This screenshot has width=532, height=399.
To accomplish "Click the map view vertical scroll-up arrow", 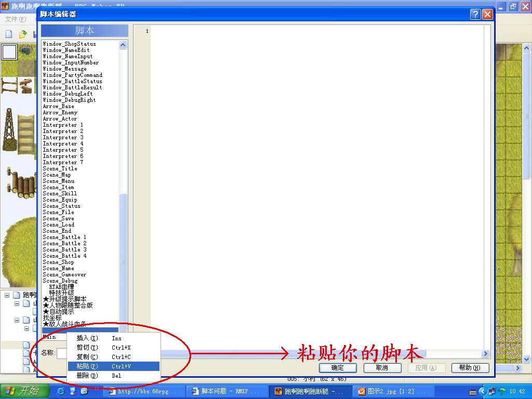I will click(x=526, y=48).
